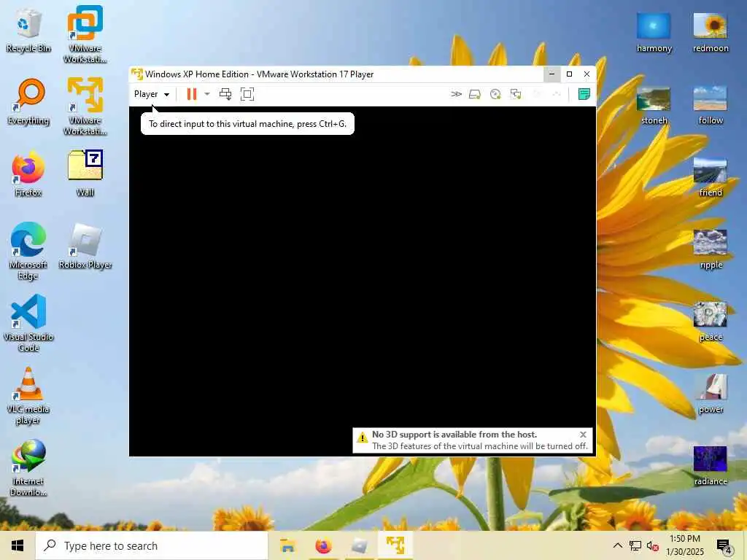Click the VMware Player taskbar button
This screenshot has width=747, height=560.
point(395,545)
